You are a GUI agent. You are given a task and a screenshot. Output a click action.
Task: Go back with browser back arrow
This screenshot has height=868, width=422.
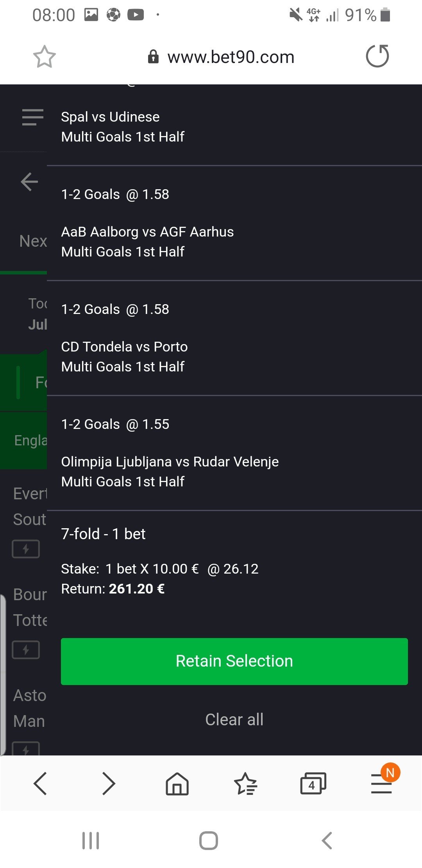coord(40,783)
